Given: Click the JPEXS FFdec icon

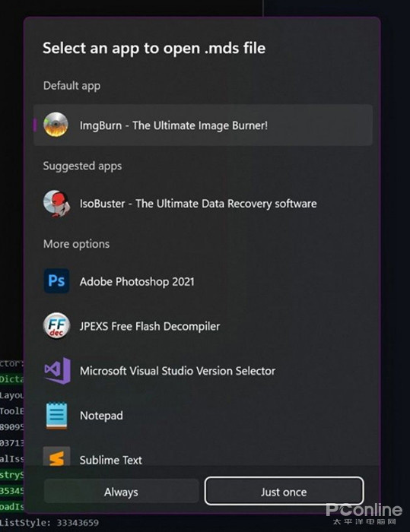Looking at the screenshot, I should point(56,326).
